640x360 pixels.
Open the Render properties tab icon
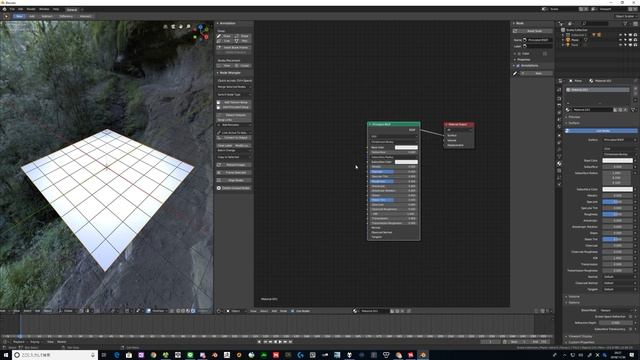pyautogui.click(x=559, y=98)
